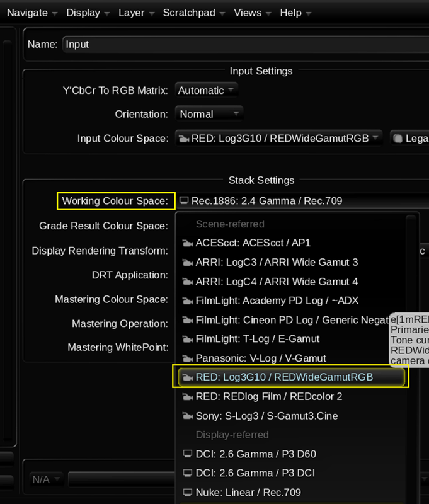Open the Display menu
The image size is (429, 504).
(x=88, y=13)
